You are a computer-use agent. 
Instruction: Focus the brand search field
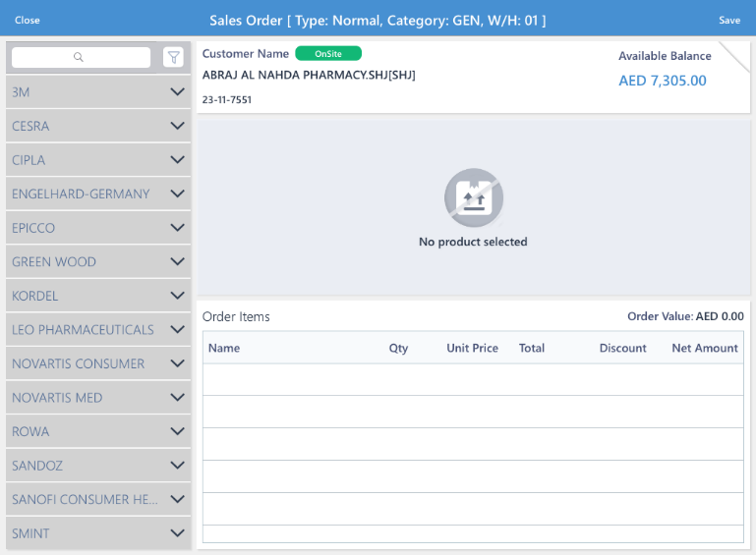81,57
